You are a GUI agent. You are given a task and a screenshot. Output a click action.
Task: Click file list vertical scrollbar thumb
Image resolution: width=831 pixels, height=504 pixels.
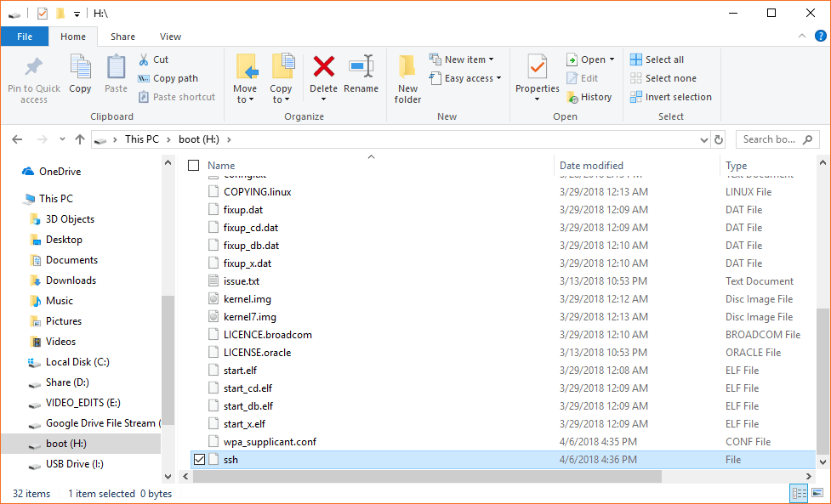[822, 381]
